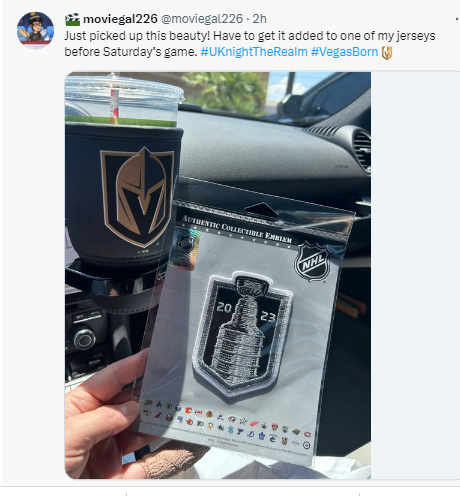Image resolution: width=460 pixels, height=496 pixels.
Task: Click the NHL shield logo on the package
Action: pyautogui.click(x=312, y=262)
